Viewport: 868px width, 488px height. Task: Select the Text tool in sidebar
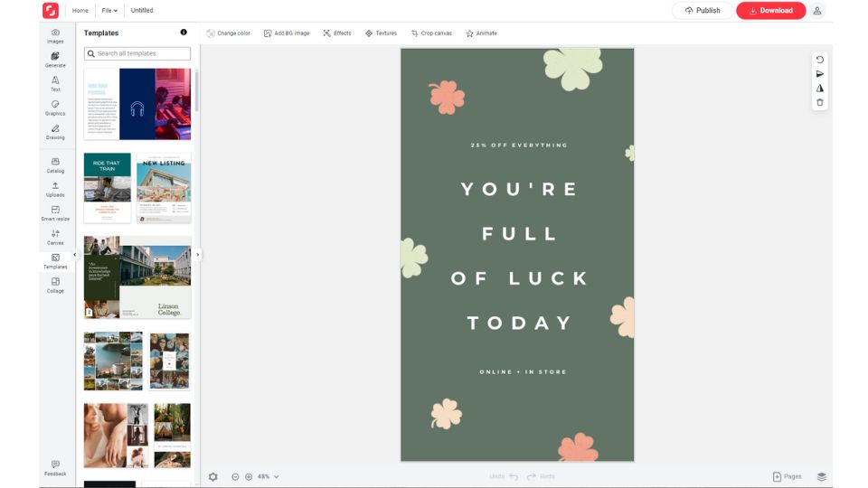point(55,83)
